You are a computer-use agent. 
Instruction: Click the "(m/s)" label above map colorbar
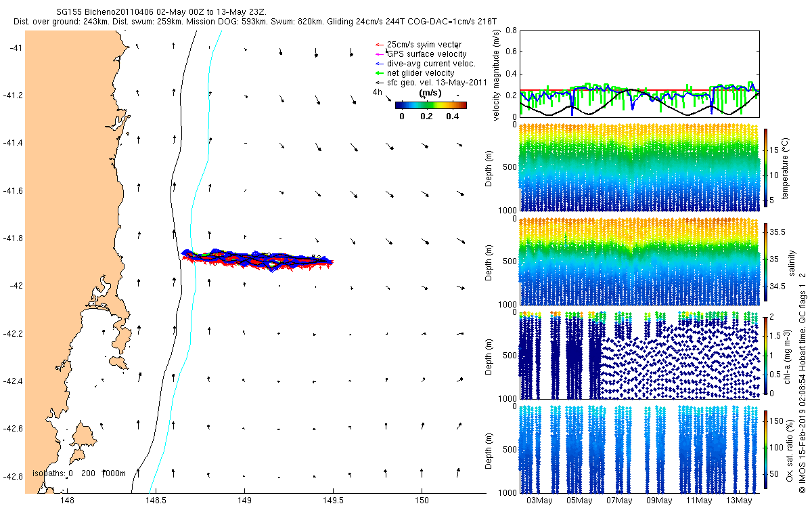430,93
